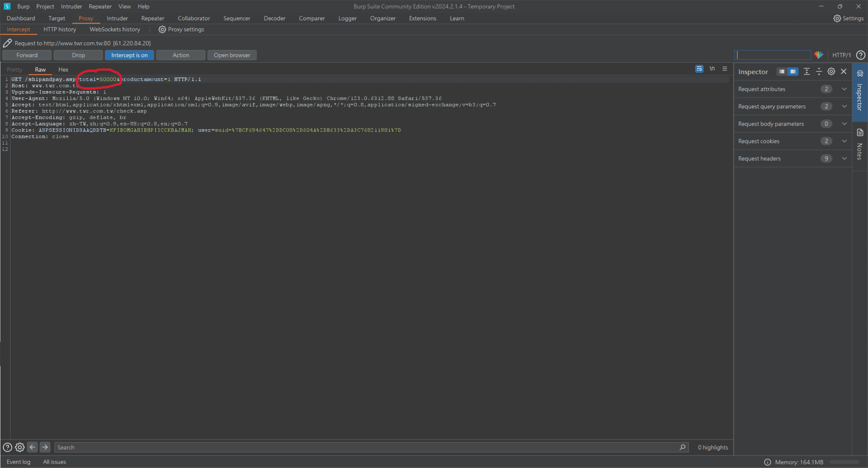Open the HTTP history tab
This screenshot has height=468, width=868.
[60, 29]
